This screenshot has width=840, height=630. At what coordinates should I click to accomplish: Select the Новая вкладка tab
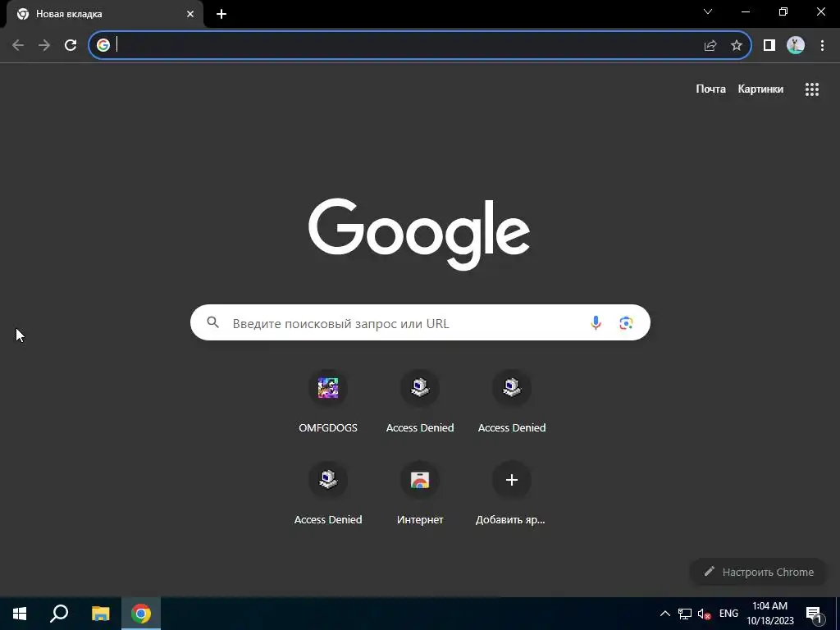coord(104,15)
